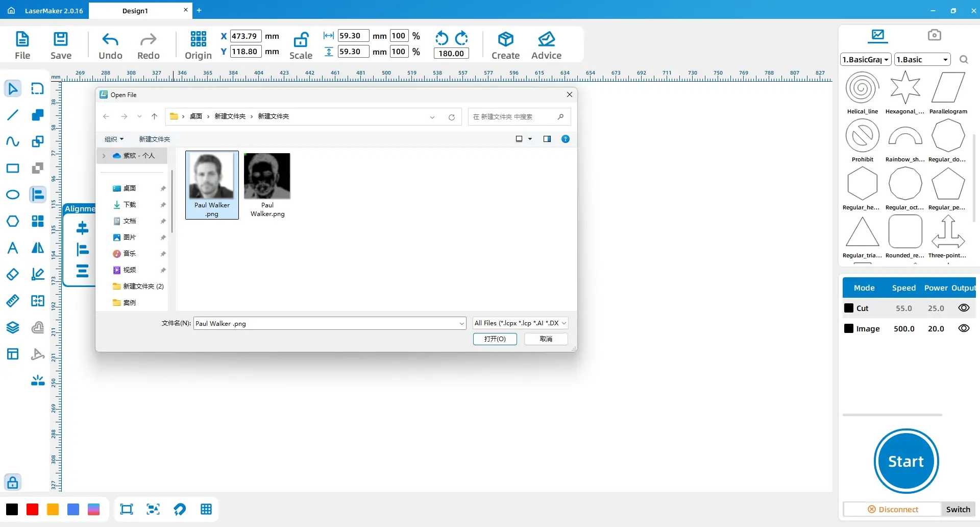This screenshot has height=527, width=980.
Task: Select the ruler measure tool
Action: [x=13, y=301]
